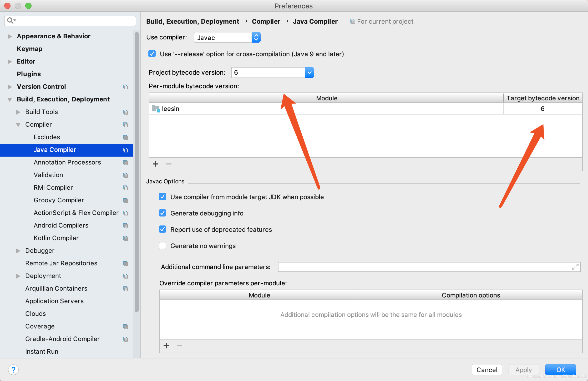Click leesin module folder icon
The image size is (588, 381).
(156, 109)
